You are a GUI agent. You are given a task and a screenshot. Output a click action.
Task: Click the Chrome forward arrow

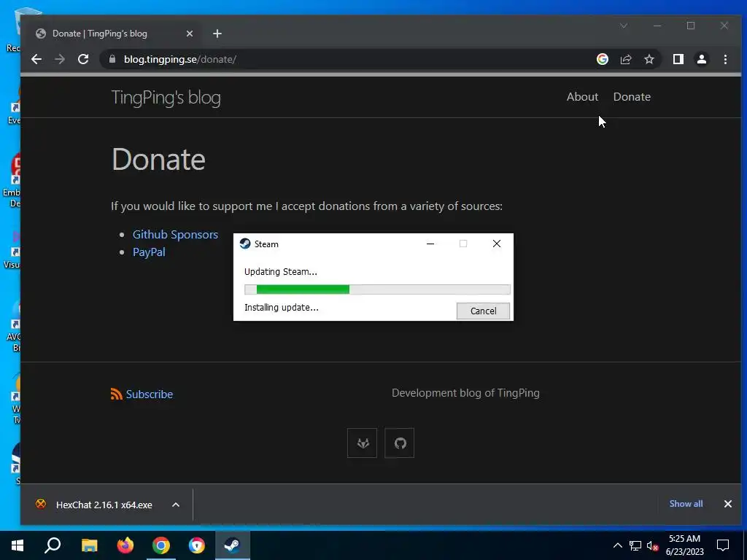pyautogui.click(x=60, y=59)
